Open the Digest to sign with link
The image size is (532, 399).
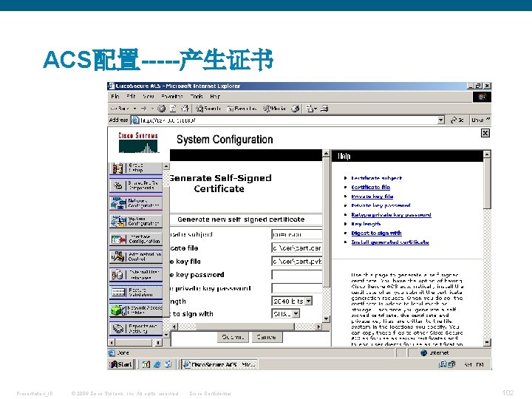376,233
